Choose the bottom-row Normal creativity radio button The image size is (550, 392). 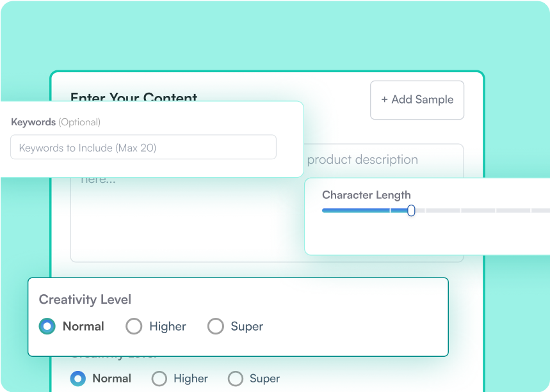pos(78,379)
